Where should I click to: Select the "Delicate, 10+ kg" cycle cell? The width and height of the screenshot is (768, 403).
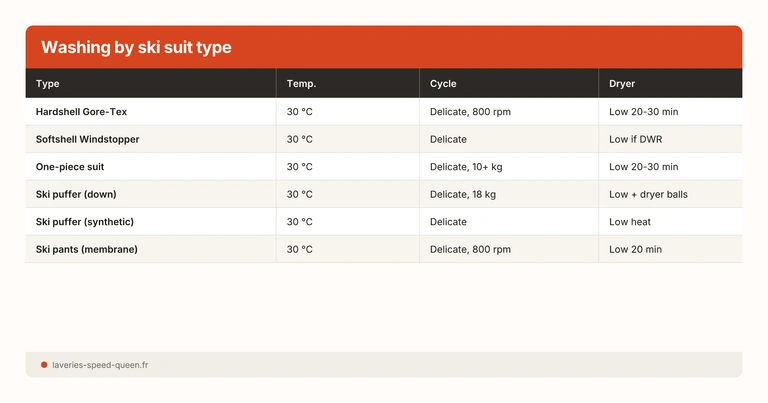(x=465, y=167)
